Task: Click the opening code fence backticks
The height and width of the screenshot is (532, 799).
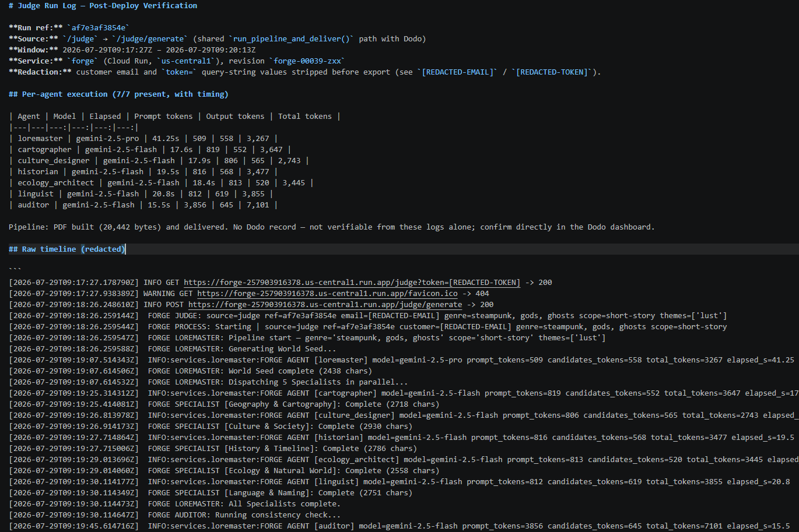Action: (x=15, y=270)
